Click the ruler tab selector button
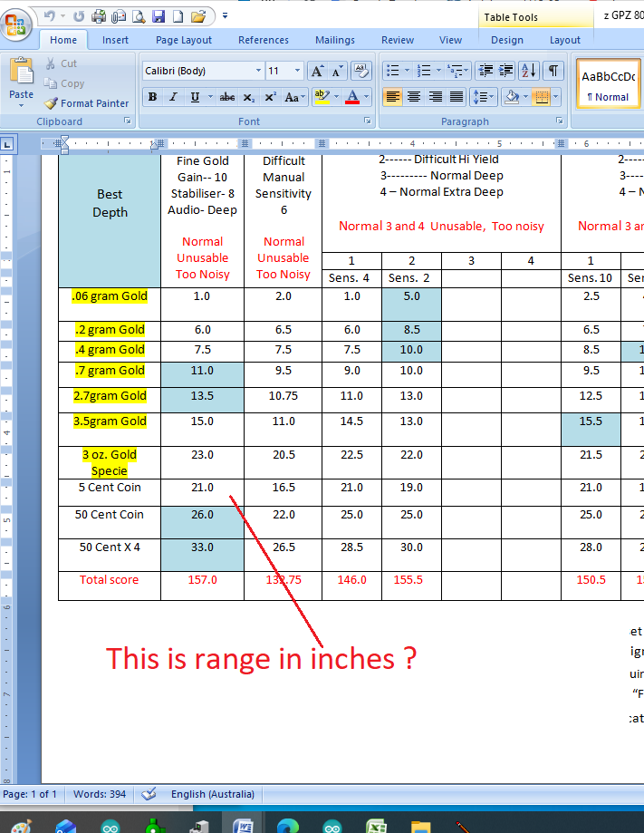This screenshot has height=833, width=644. (7, 144)
